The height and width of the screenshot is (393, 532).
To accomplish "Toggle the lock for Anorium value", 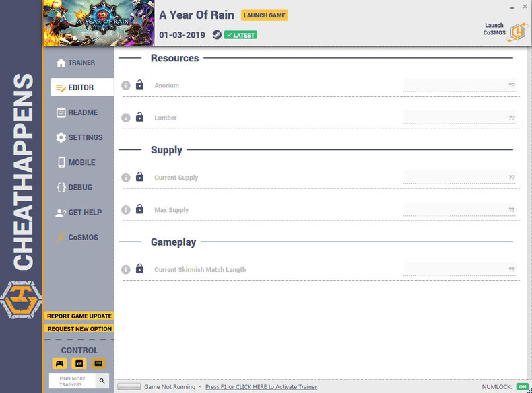I will [x=139, y=84].
